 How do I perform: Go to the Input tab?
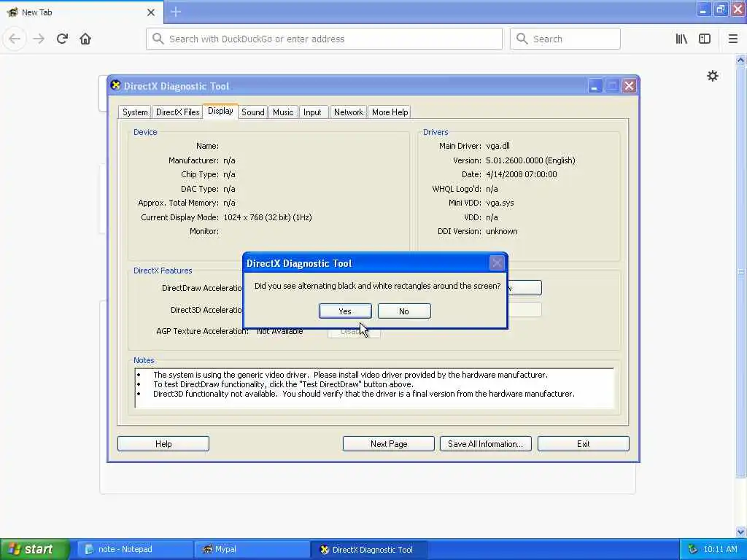(312, 112)
